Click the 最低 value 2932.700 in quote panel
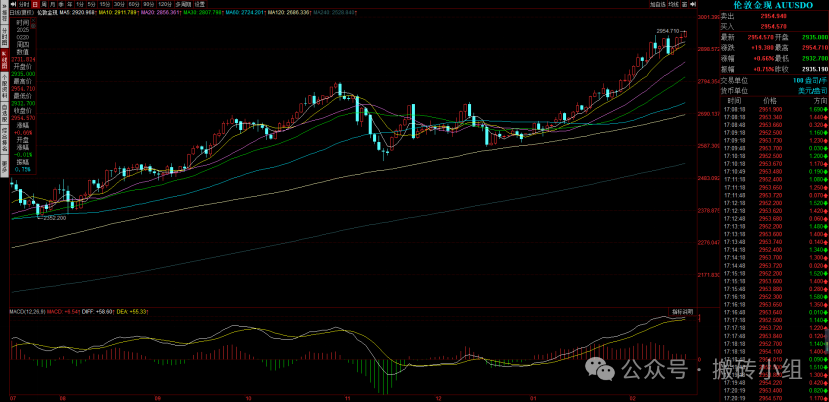The image size is (829, 402). coord(814,59)
